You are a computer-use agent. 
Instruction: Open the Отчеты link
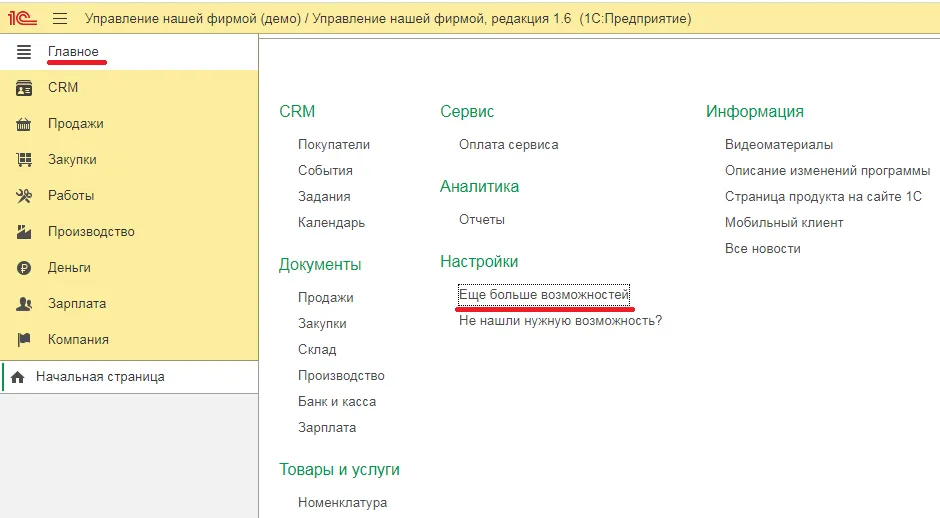coord(482,219)
